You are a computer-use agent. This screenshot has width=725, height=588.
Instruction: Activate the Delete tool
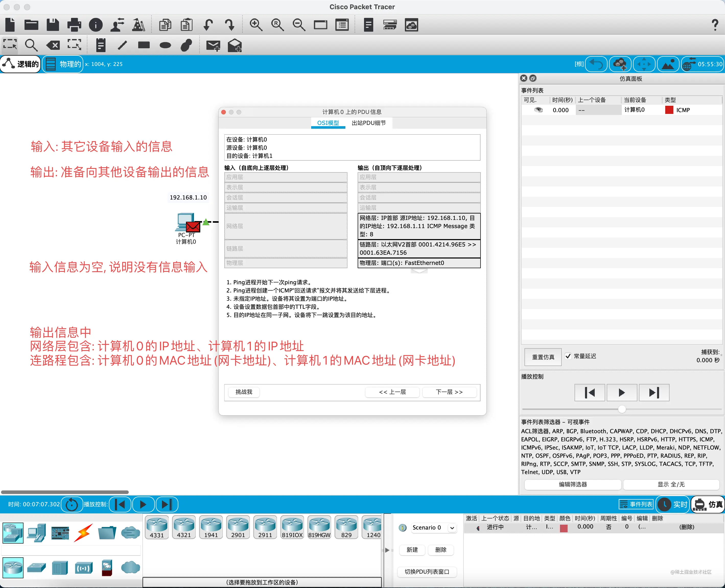point(53,45)
